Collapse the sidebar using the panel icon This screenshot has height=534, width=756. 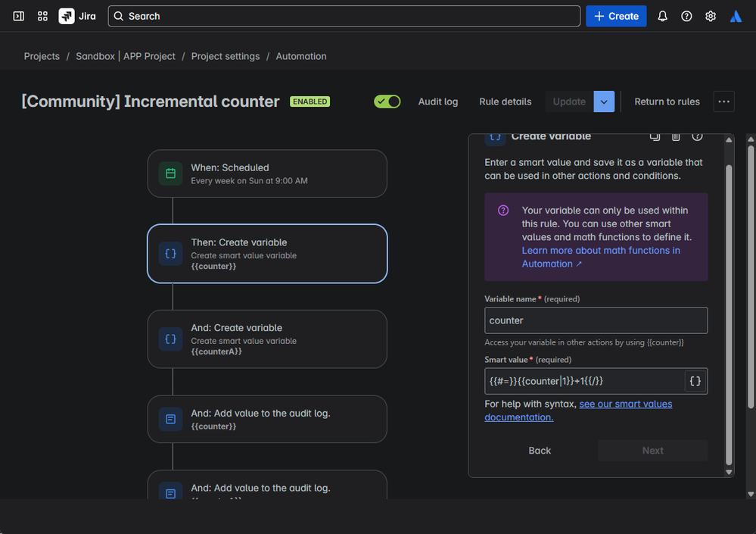19,16
